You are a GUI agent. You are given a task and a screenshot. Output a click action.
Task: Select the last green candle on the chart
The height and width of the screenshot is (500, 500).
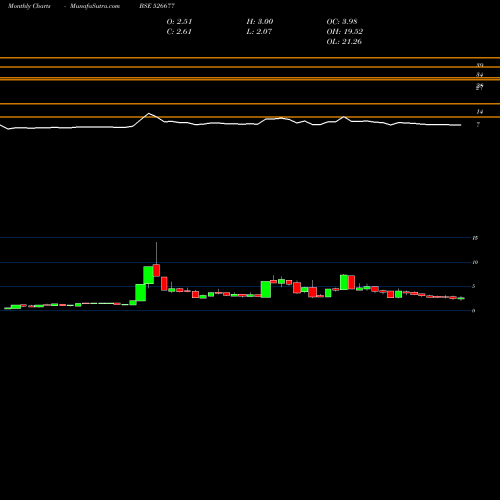coord(462,299)
